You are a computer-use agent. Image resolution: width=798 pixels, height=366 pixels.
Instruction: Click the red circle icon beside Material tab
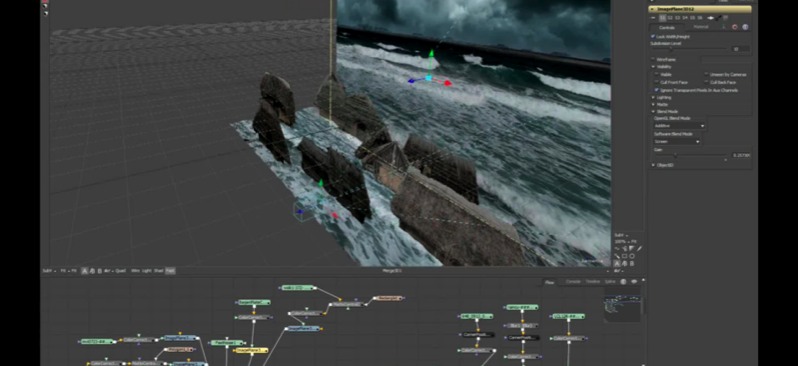click(735, 27)
